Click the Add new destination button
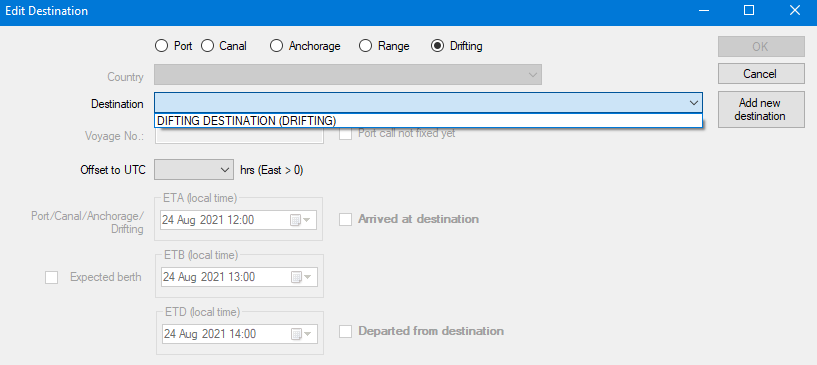817x365 pixels. pos(759,109)
